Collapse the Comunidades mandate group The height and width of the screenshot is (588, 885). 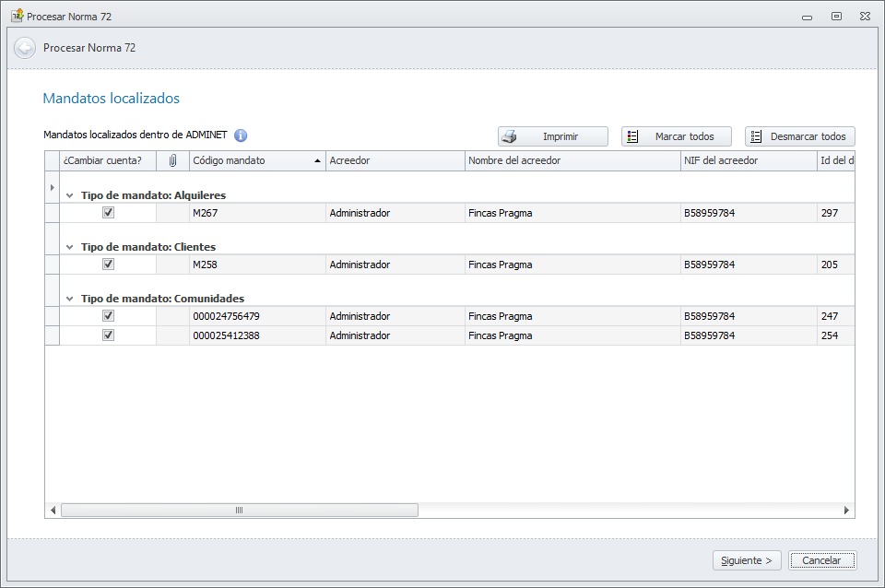click(70, 299)
